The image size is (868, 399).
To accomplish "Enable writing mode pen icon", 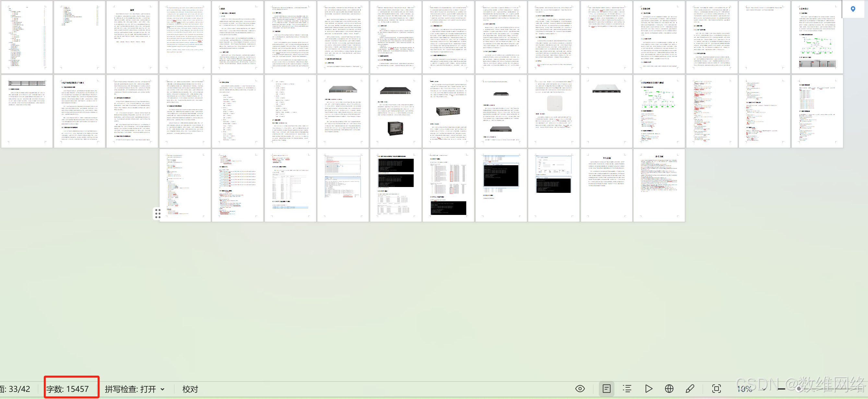I will [x=690, y=389].
